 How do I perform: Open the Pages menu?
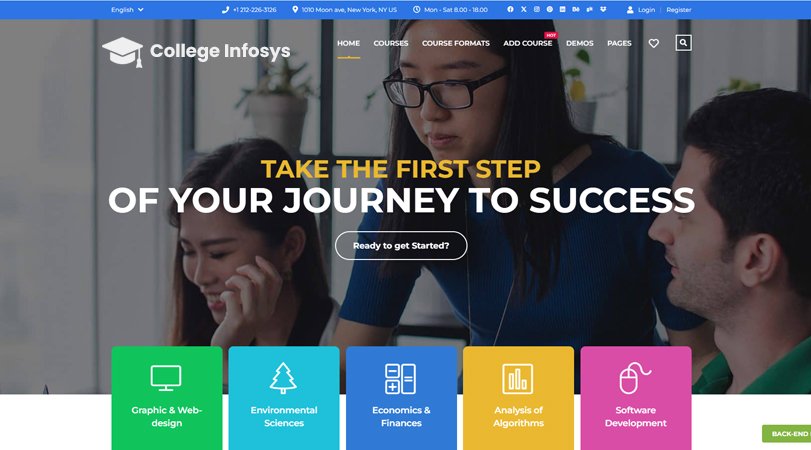point(619,43)
